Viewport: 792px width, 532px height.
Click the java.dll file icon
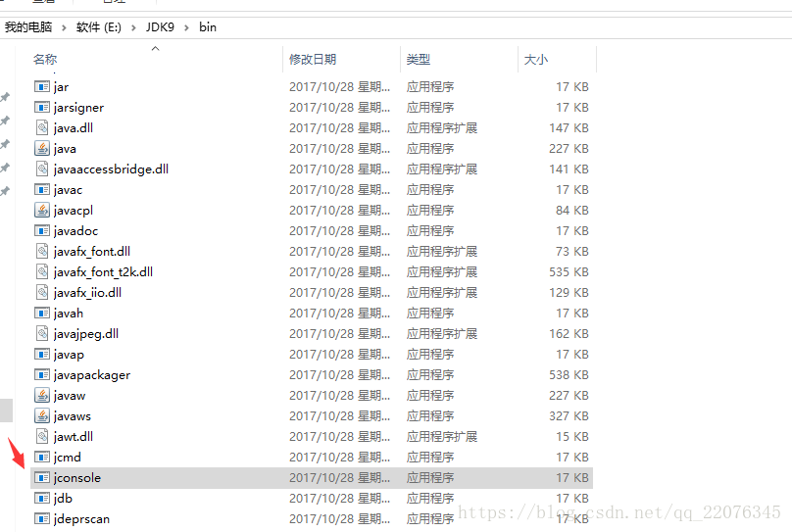[x=42, y=127]
